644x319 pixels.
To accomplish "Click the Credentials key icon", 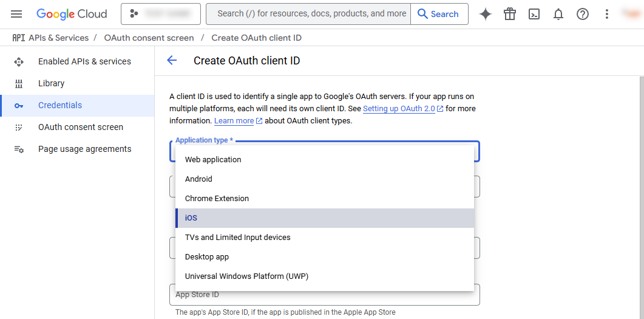I will pyautogui.click(x=18, y=106).
